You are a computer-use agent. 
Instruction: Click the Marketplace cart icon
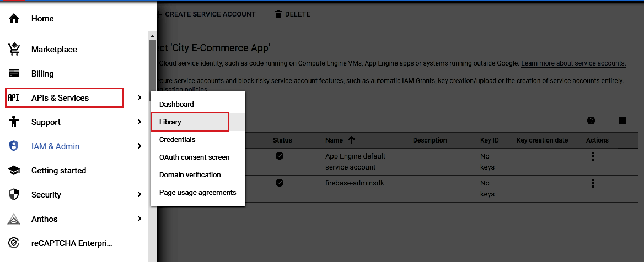pyautogui.click(x=14, y=49)
